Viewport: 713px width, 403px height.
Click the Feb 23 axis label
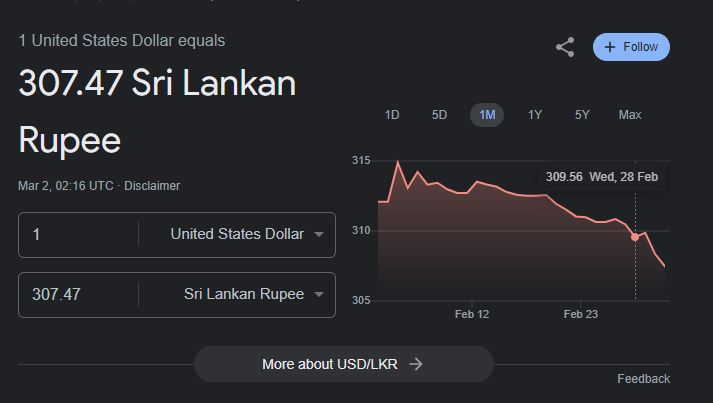(581, 314)
